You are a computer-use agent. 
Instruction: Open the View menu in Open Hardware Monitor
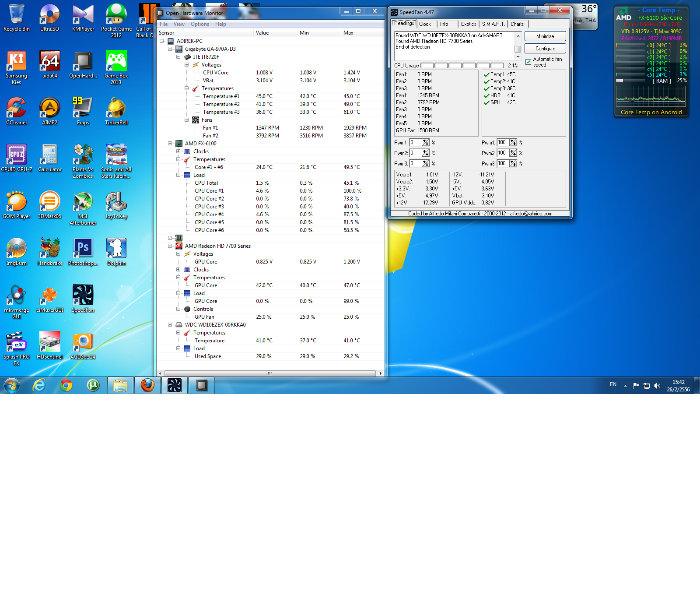(179, 24)
